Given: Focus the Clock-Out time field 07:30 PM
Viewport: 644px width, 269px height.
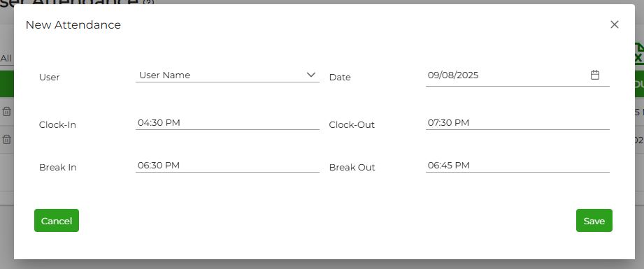Looking at the screenshot, I should pos(517,123).
